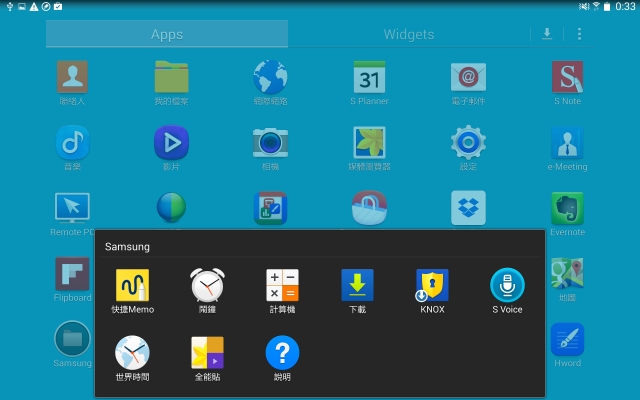640x400 pixels.
Task: Tap the downloaded apps arrow button
Action: 547,34
